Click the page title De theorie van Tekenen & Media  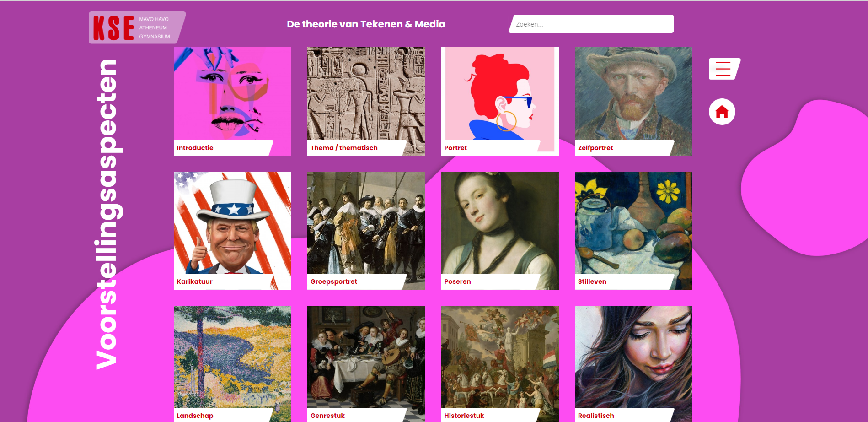pos(366,24)
